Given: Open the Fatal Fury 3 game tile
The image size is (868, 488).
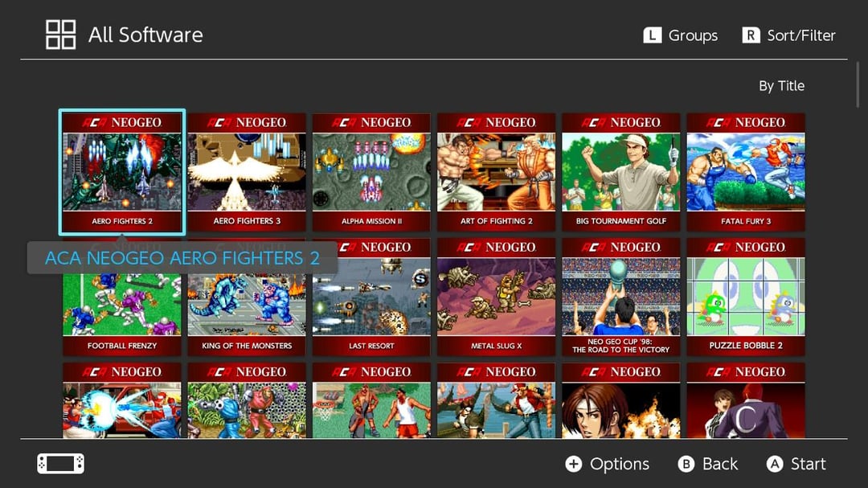Looking at the screenshot, I should point(746,172).
